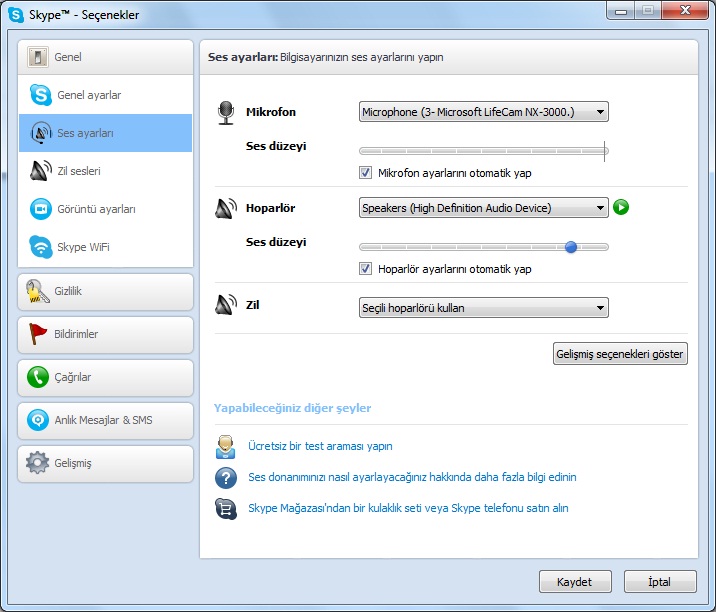Viewport: 716px width, 612px height.
Task: Click the speaker icon next to Zil
Action: (x=226, y=305)
